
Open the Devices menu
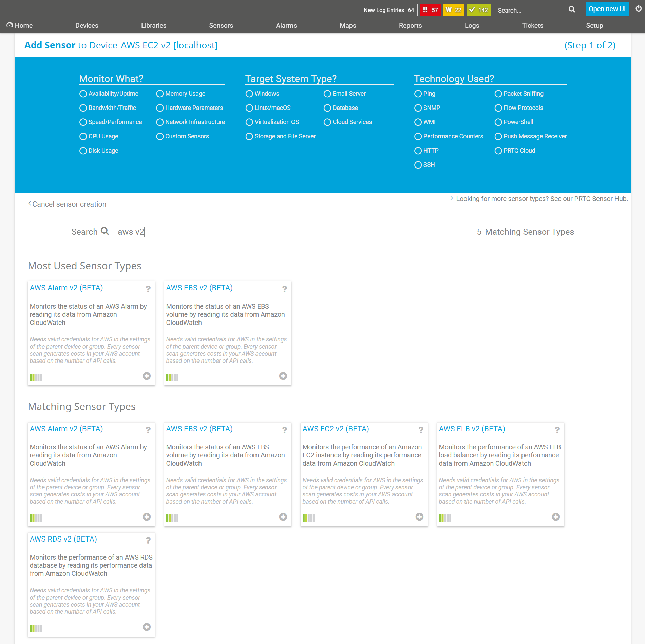coord(87,25)
